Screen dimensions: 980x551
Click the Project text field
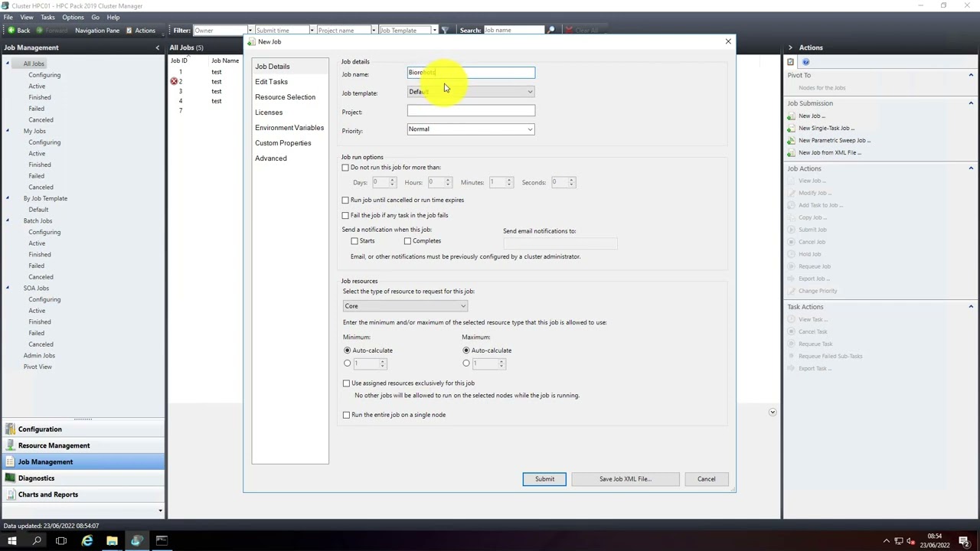click(471, 111)
